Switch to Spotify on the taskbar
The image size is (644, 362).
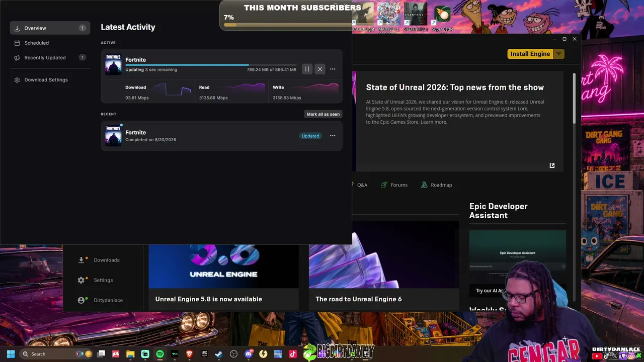point(160,354)
